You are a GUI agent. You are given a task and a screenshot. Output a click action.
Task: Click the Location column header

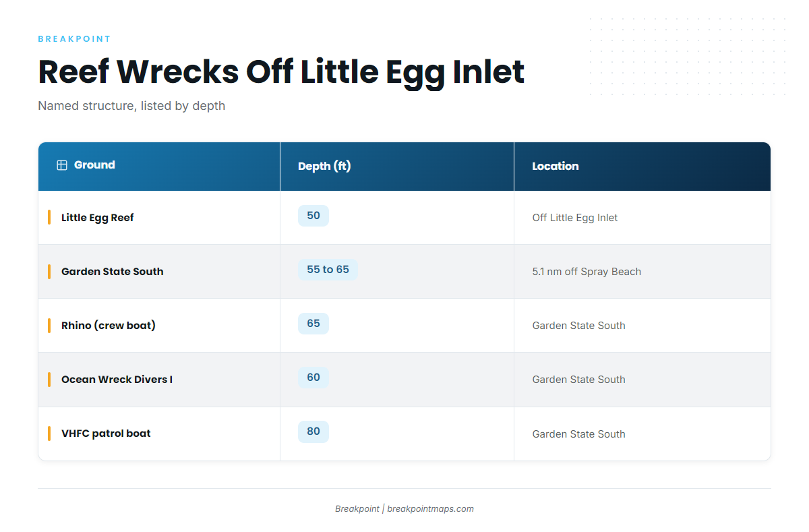pos(642,167)
